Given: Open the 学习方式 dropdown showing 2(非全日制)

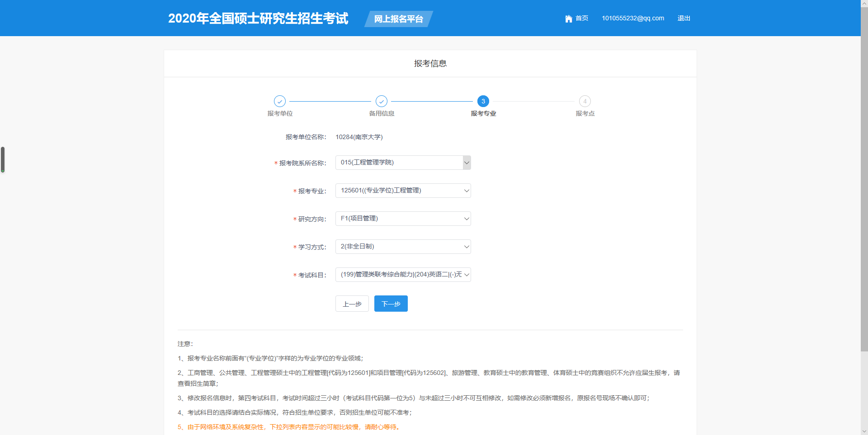Looking at the screenshot, I should pyautogui.click(x=403, y=247).
